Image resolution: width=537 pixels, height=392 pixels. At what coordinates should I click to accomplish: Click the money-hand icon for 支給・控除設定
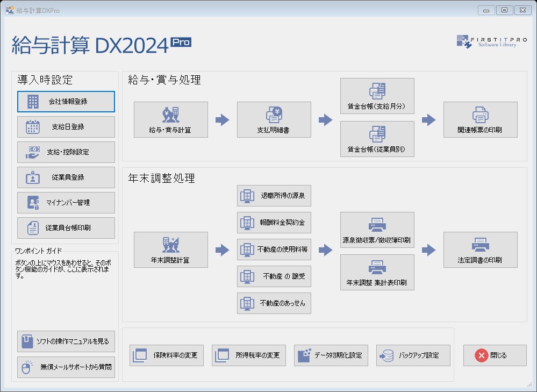pyautogui.click(x=33, y=152)
